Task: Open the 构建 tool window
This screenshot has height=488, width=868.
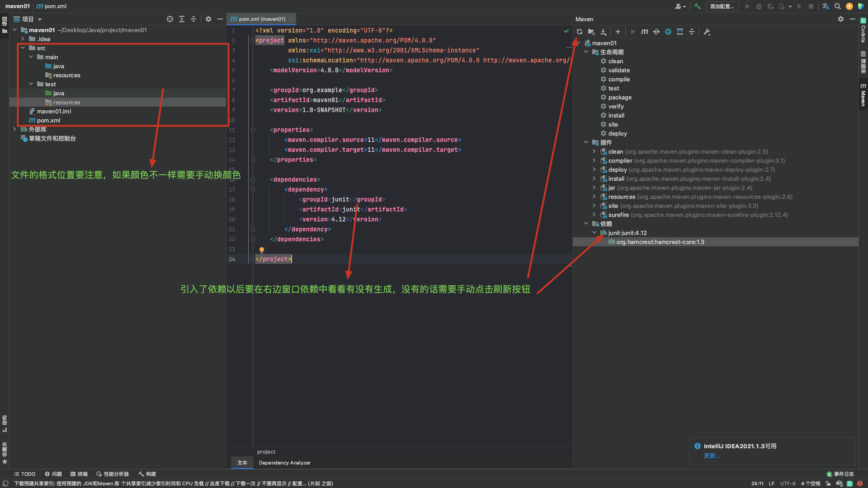Action: (147, 474)
